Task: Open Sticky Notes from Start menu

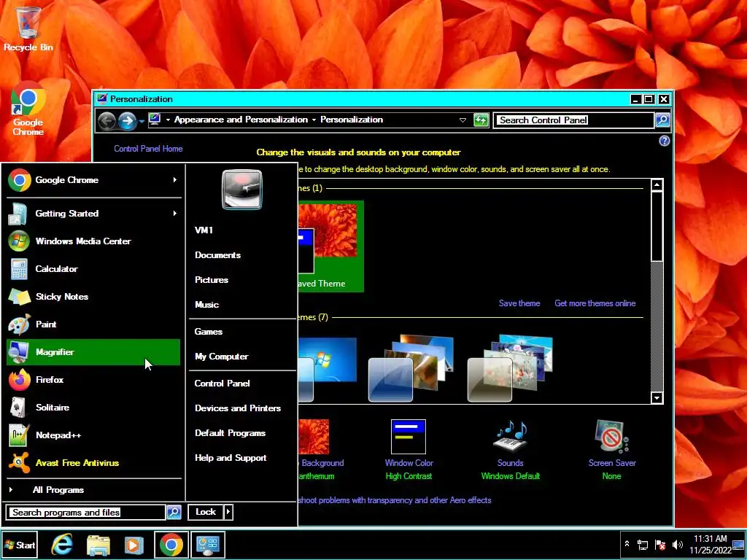Action: 93,296
